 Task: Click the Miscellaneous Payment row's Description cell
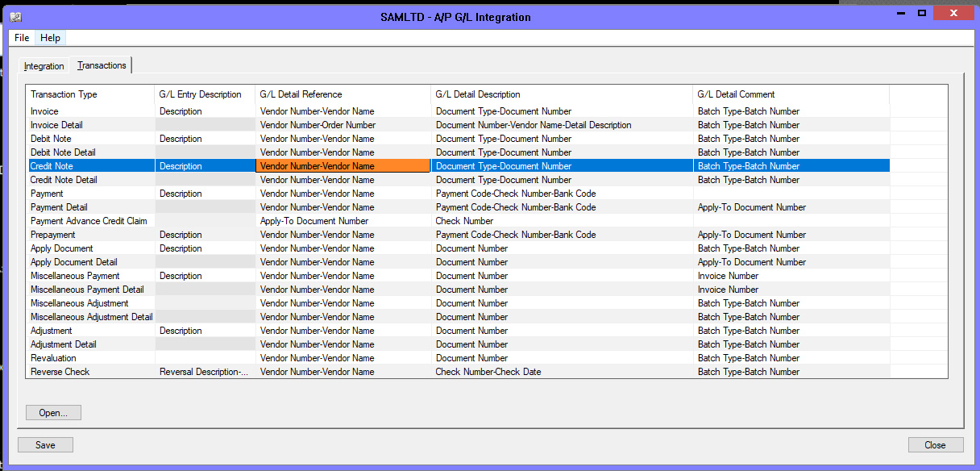[205, 276]
